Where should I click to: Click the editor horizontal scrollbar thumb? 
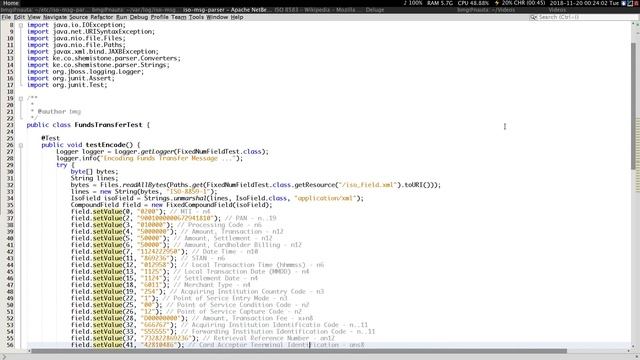299,351
